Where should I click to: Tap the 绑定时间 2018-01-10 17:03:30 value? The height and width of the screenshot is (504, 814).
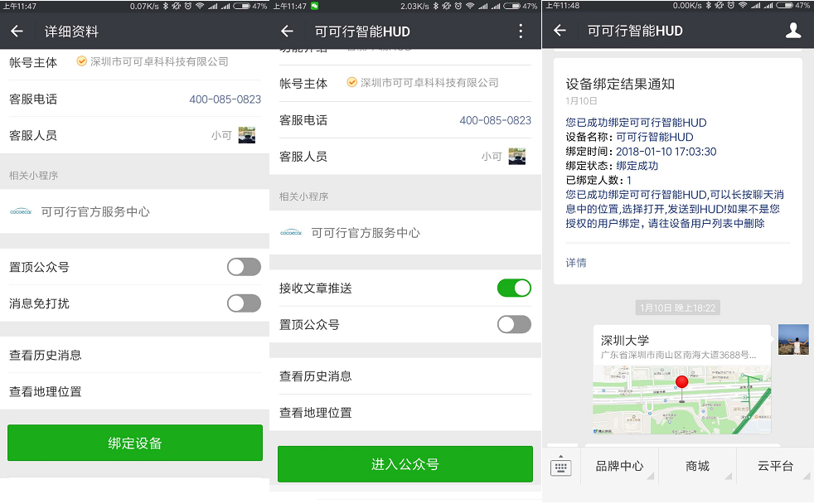pyautogui.click(x=666, y=152)
